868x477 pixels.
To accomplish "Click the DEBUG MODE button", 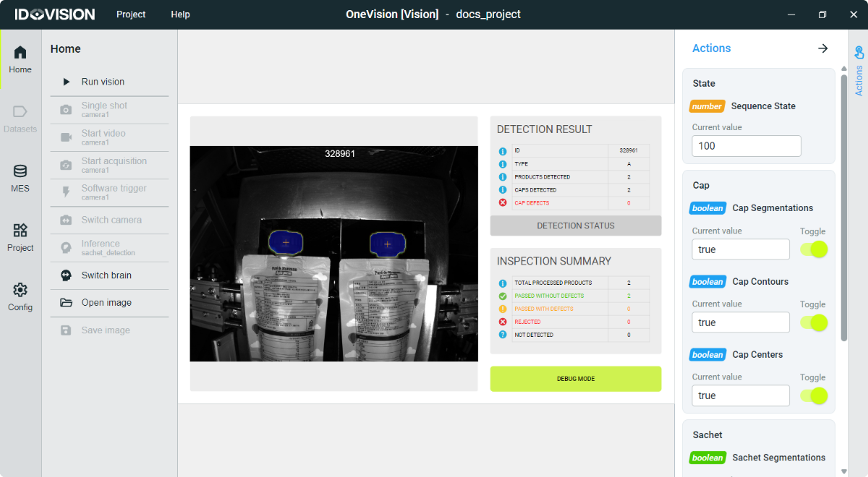I will [x=575, y=379].
